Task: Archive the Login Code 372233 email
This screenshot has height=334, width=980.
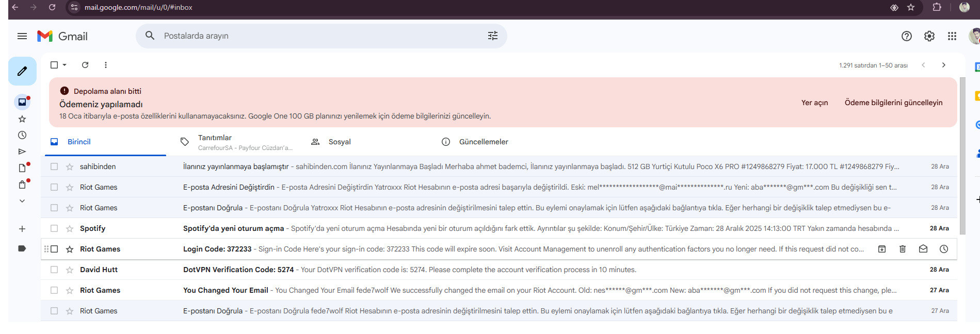Action: coord(882,249)
